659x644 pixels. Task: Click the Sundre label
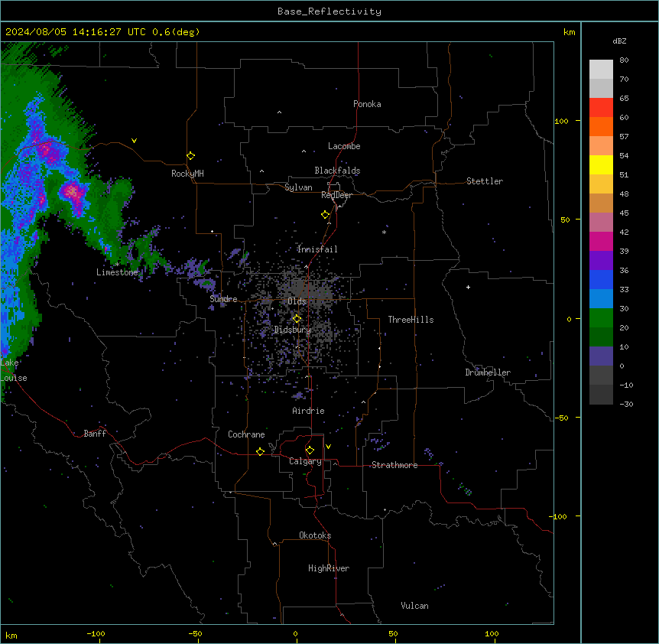pos(223,299)
